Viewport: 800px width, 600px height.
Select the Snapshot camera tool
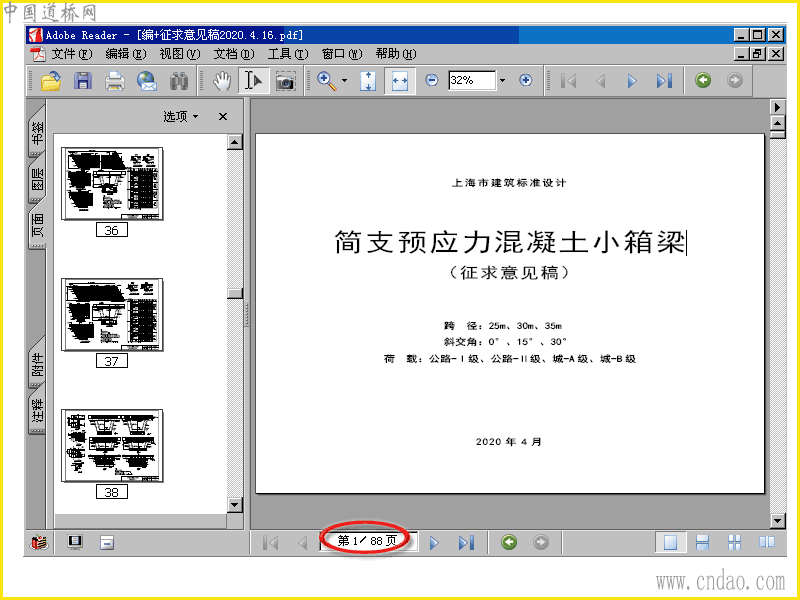click(x=286, y=81)
